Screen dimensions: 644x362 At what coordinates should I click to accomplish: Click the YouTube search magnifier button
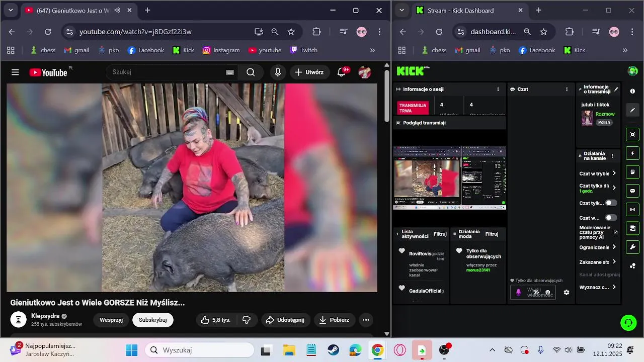251,72
